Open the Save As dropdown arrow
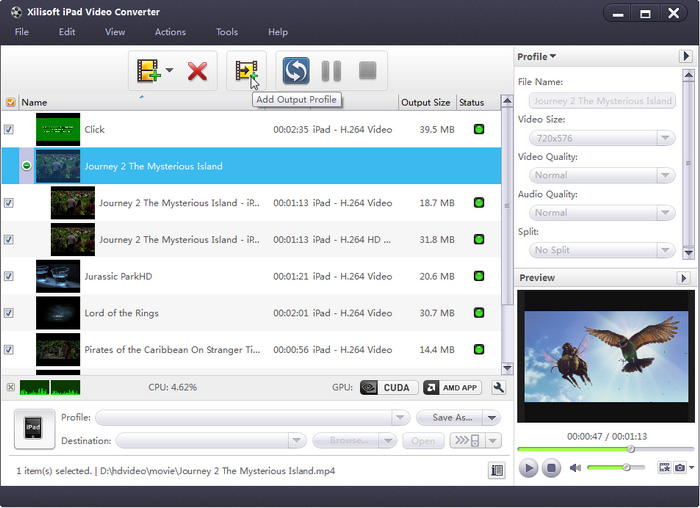Screen dimensions: 700x508 pos(492,418)
